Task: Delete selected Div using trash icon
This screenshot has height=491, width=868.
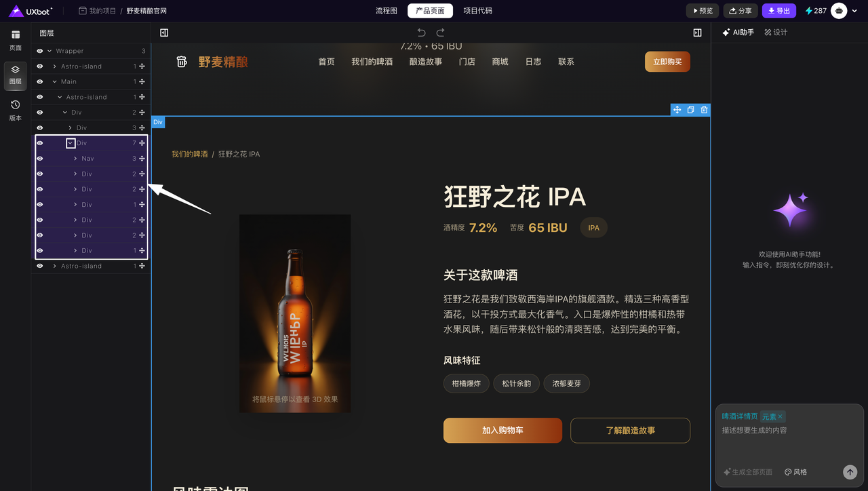Action: (704, 110)
